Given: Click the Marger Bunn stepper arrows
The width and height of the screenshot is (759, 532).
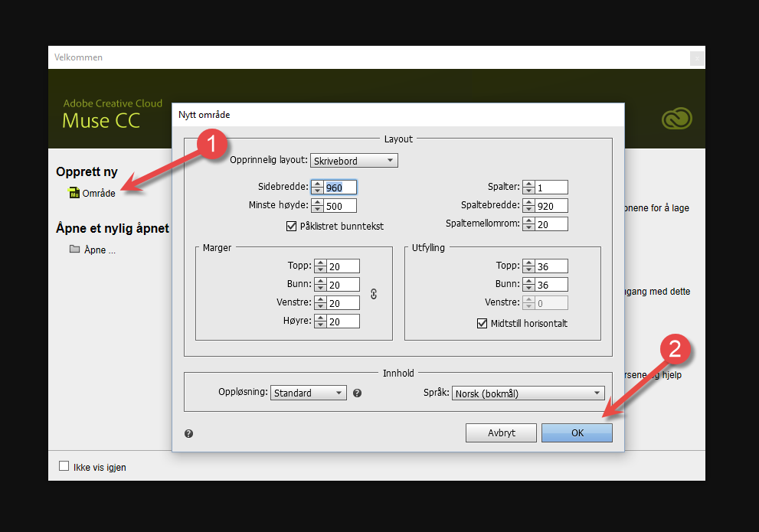Looking at the screenshot, I should point(320,285).
